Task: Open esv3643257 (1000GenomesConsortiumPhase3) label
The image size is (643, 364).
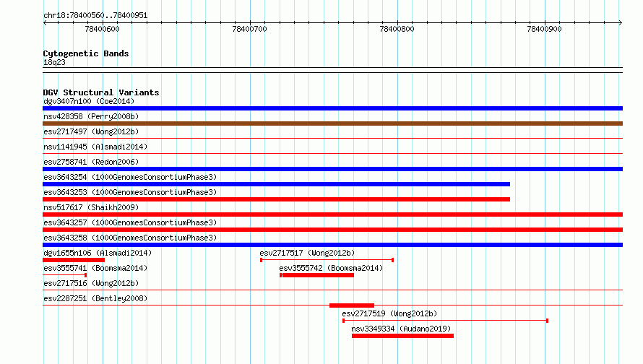Action: (130, 222)
